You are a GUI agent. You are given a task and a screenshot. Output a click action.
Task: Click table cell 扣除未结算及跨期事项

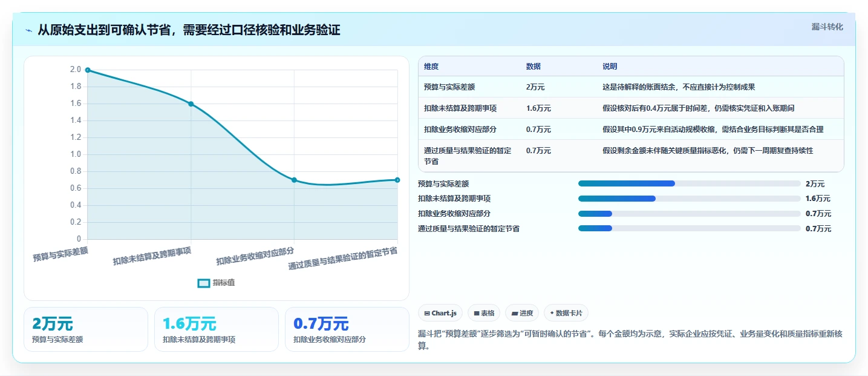[x=460, y=108]
